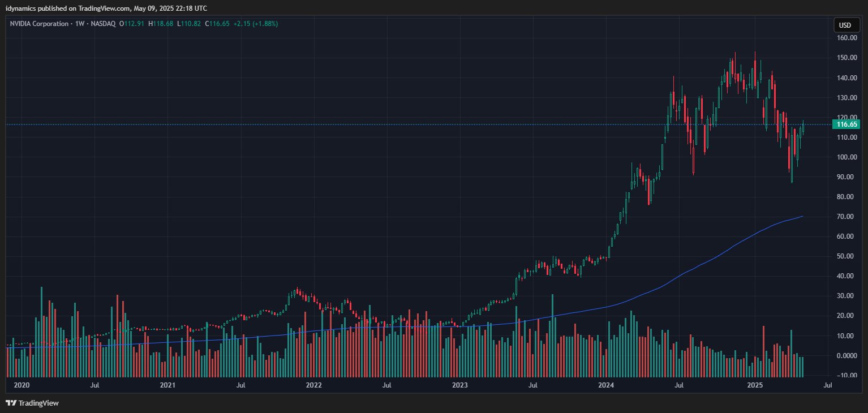
Task: Click the 150.00 price axis label
Action: pos(846,58)
